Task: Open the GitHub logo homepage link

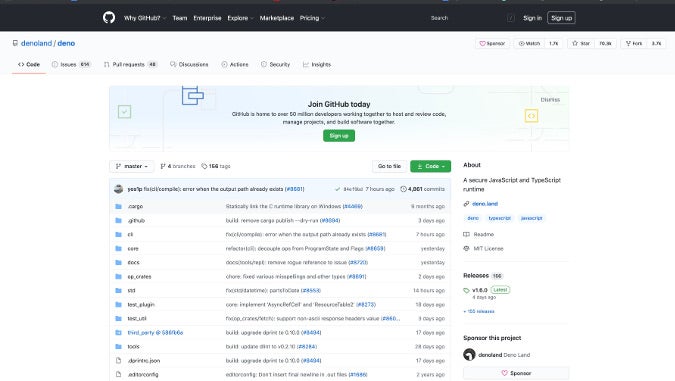Action: point(109,18)
